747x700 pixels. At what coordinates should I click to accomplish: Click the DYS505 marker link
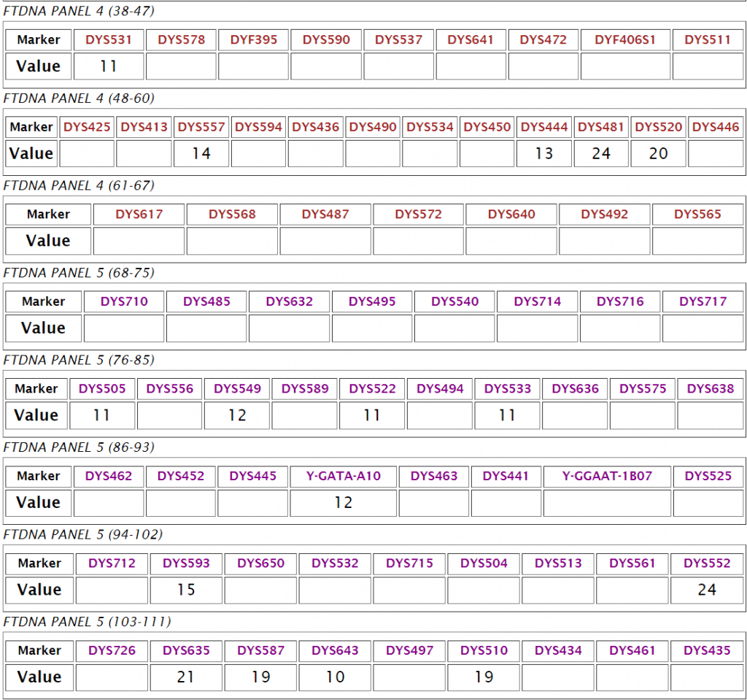tap(102, 388)
